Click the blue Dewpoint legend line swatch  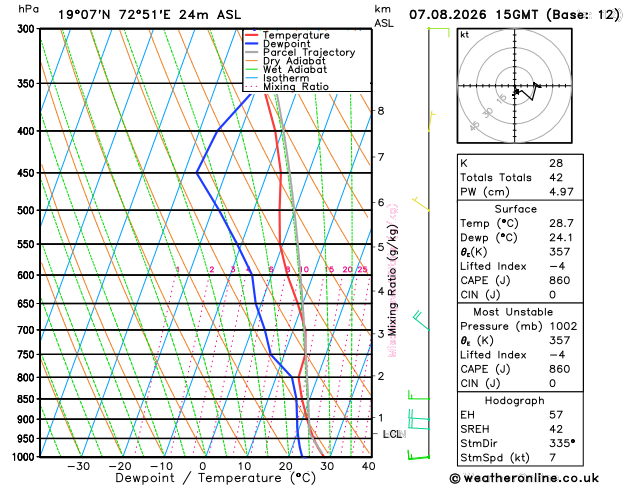[x=252, y=43]
